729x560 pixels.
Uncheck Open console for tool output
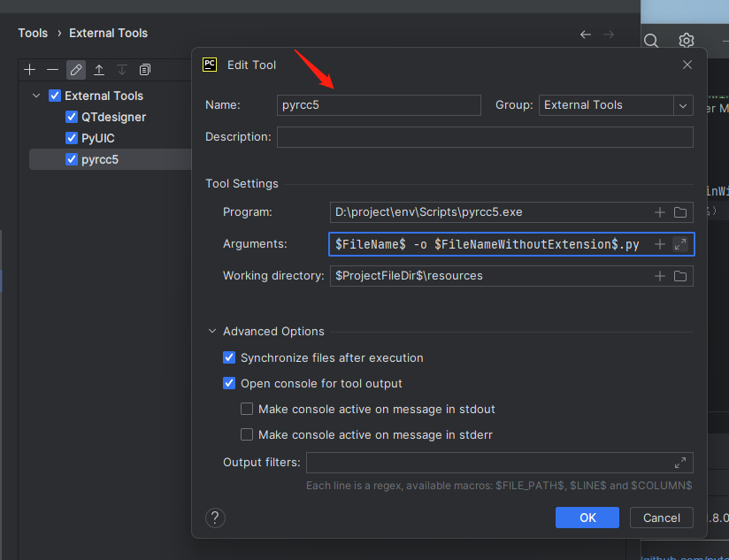(x=230, y=384)
